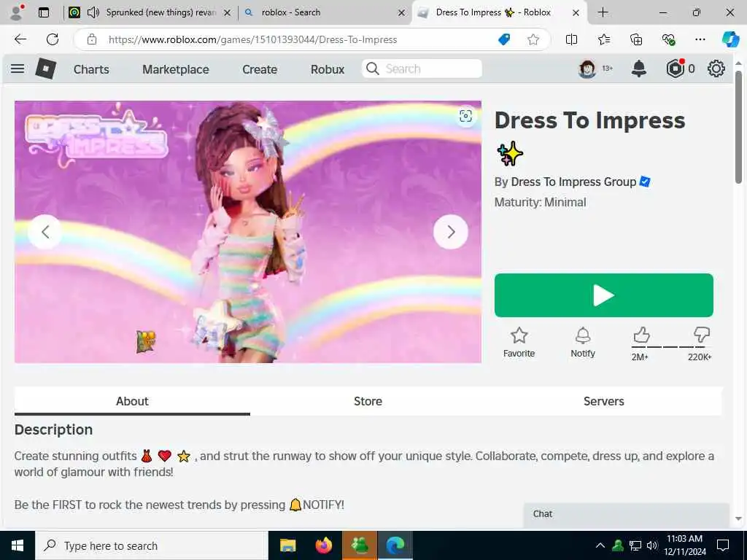
Task: Show the previous game screenshot
Action: [45, 232]
